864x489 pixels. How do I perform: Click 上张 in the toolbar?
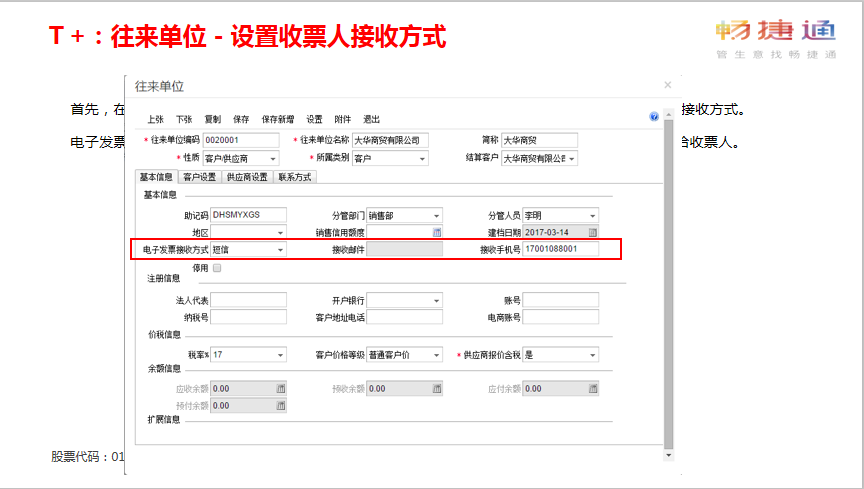tap(155, 119)
